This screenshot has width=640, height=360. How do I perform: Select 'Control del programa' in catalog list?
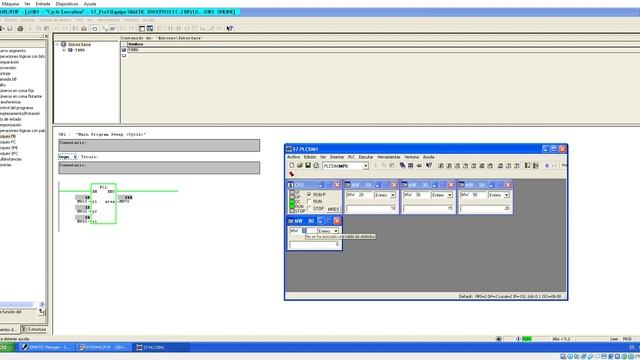(x=16, y=108)
